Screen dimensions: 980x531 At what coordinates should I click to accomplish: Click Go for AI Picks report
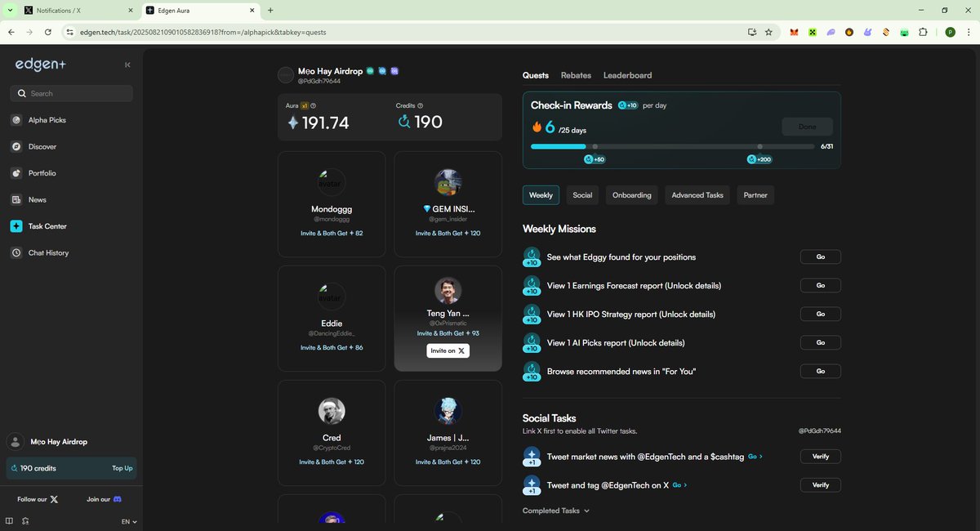[820, 343]
